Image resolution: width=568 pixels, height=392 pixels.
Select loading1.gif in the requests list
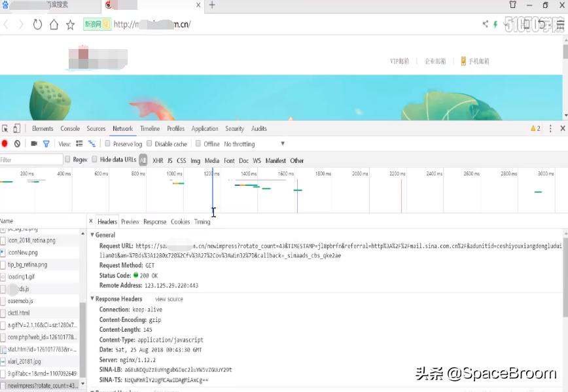pos(21,276)
